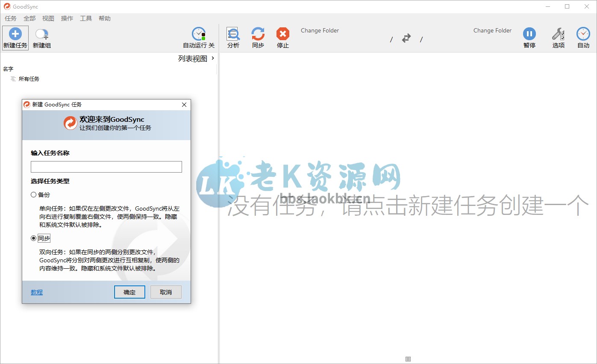Click the New Task (新建任务) plus icon
The width and height of the screenshot is (597, 364).
point(15,34)
